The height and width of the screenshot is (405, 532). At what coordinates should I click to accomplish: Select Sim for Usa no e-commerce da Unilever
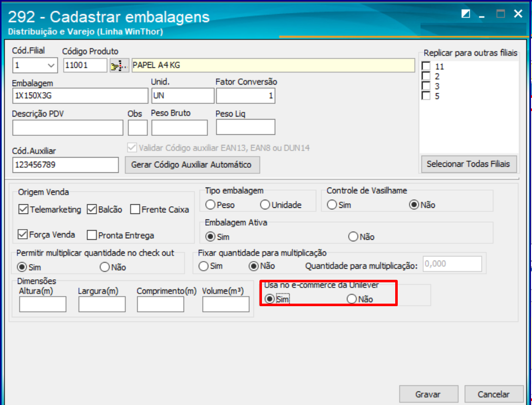[x=270, y=299]
